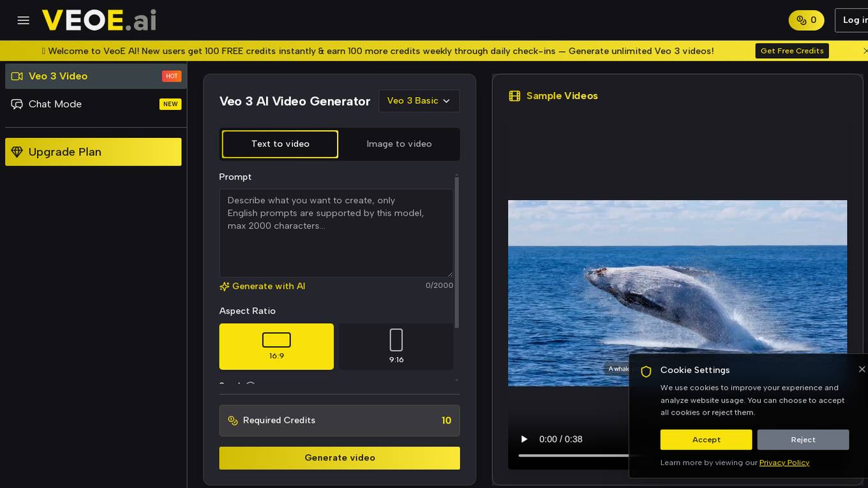Select the 9:16 aspect ratio
Viewport: 868px width, 488px height.
click(x=396, y=346)
